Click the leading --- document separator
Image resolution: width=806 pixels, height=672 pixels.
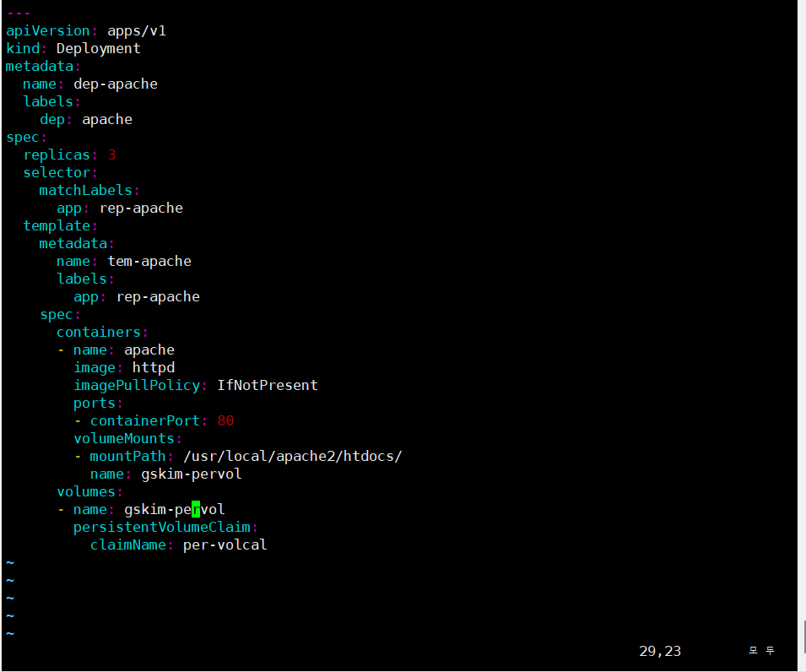(19, 14)
